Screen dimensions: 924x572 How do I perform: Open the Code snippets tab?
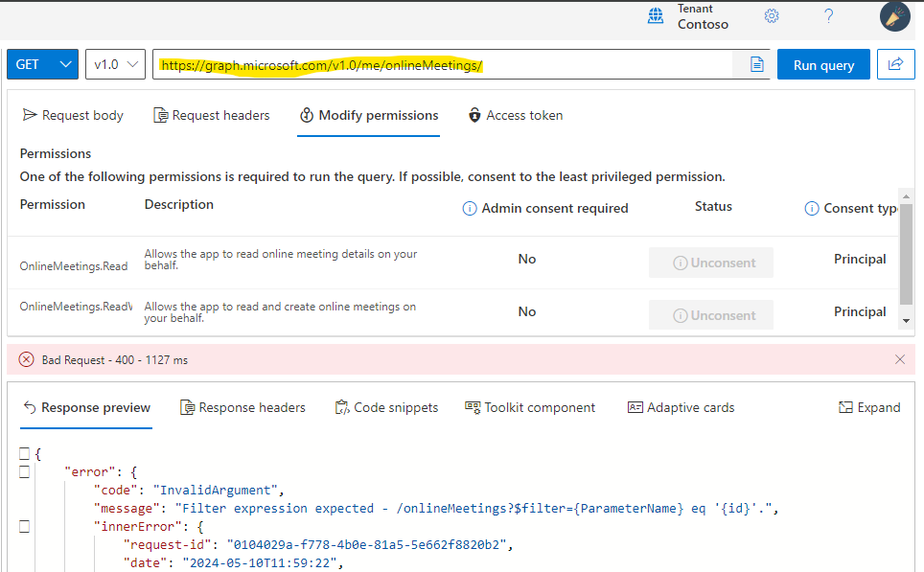click(387, 407)
